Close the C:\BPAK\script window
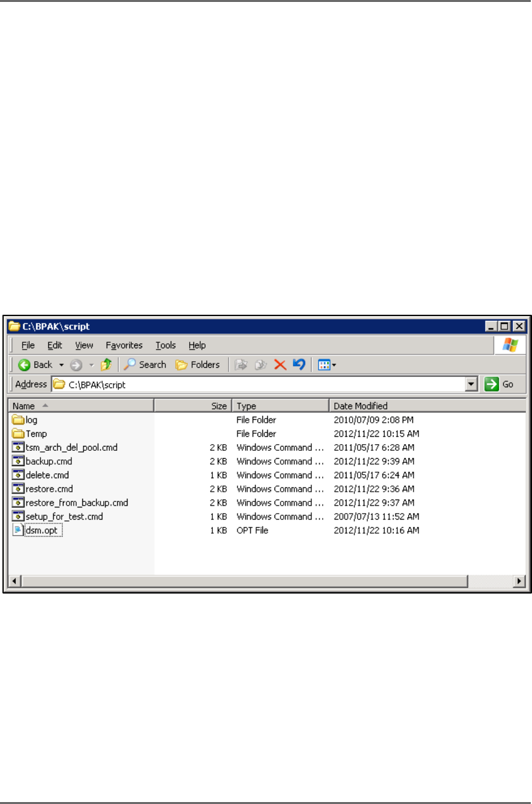Image resolution: width=532 pixels, height=804 pixels. pyautogui.click(x=519, y=326)
